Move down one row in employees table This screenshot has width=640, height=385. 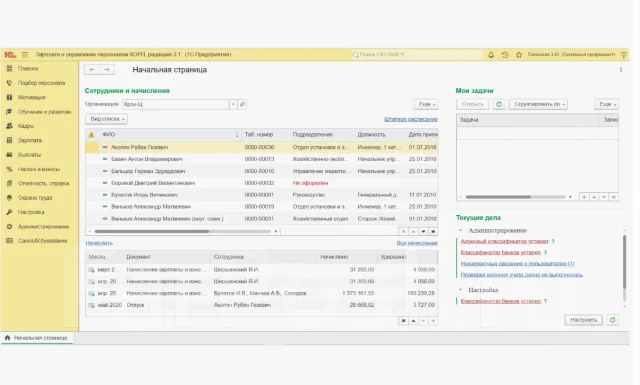tap(423, 231)
